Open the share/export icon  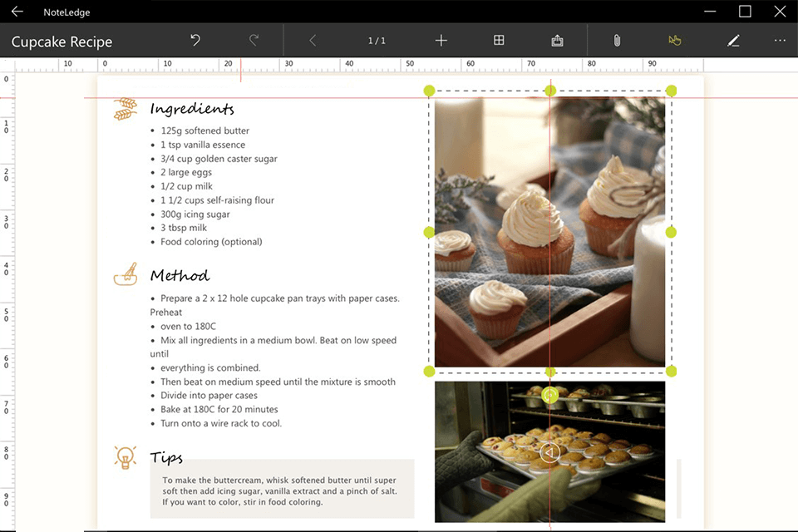(557, 40)
